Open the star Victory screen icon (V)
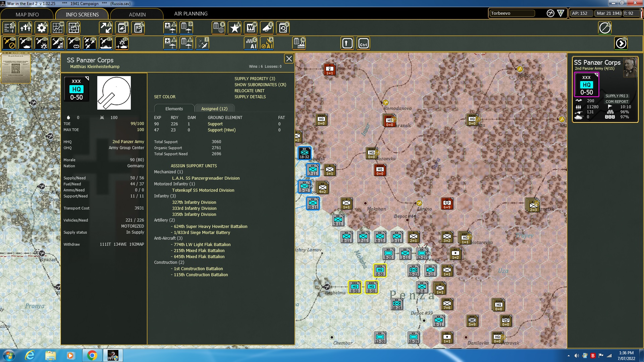The height and width of the screenshot is (362, 644). tap(234, 28)
